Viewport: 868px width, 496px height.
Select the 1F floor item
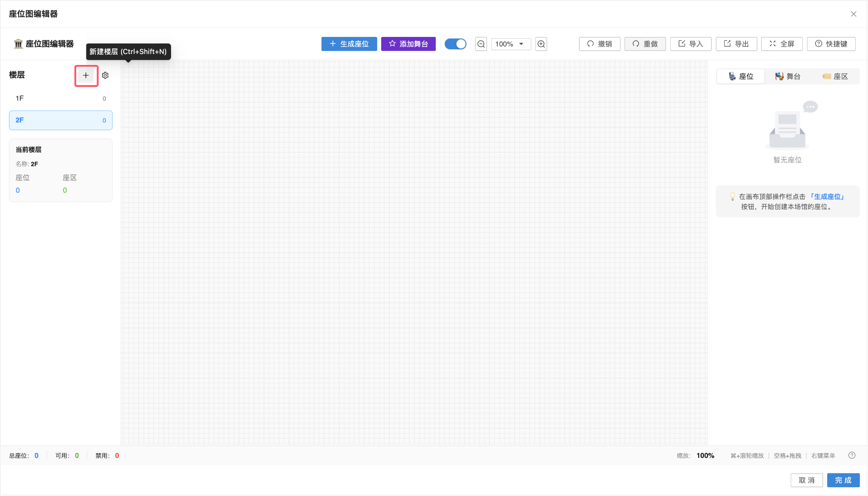(x=61, y=98)
